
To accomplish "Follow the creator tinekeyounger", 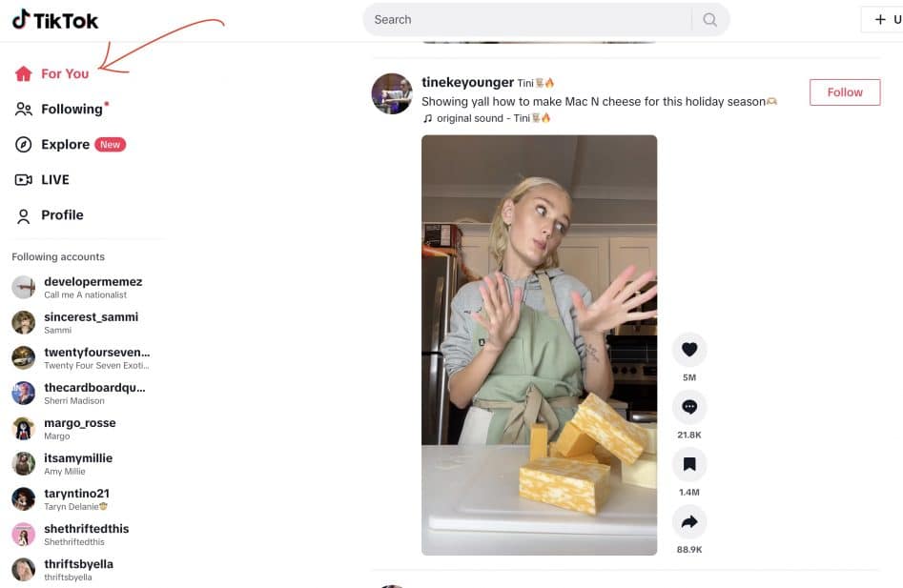I will tap(844, 91).
